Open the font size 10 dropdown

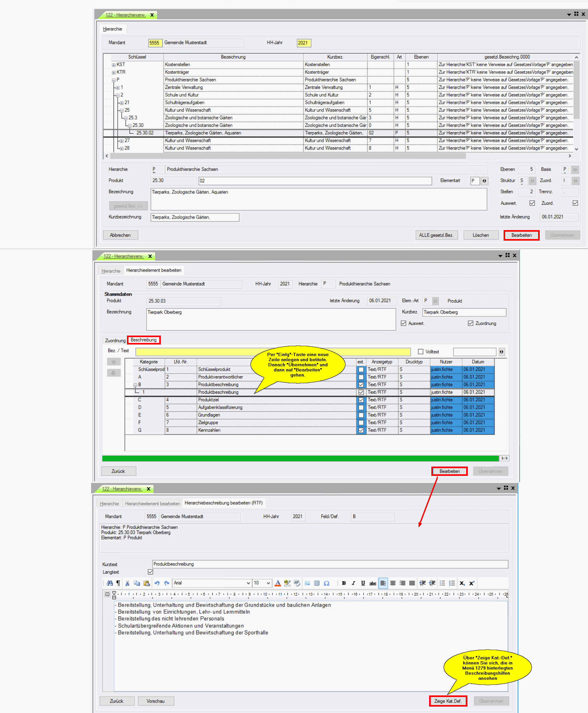[268, 583]
